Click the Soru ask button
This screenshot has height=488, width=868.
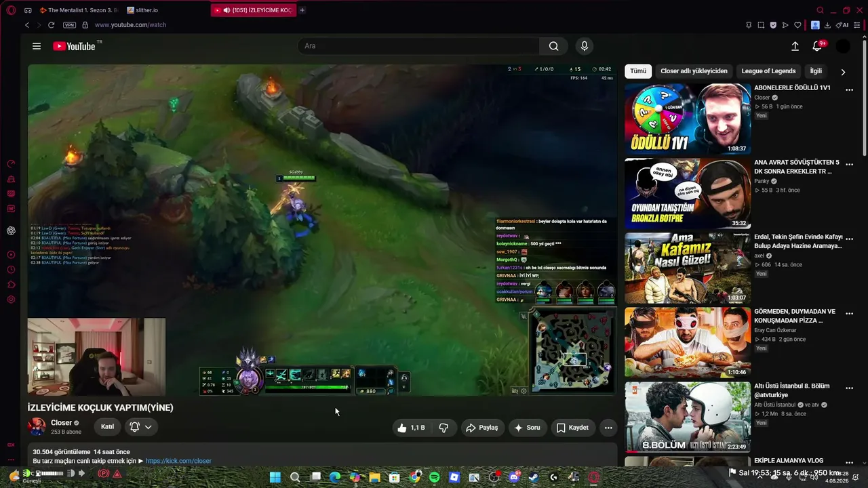coord(528,428)
